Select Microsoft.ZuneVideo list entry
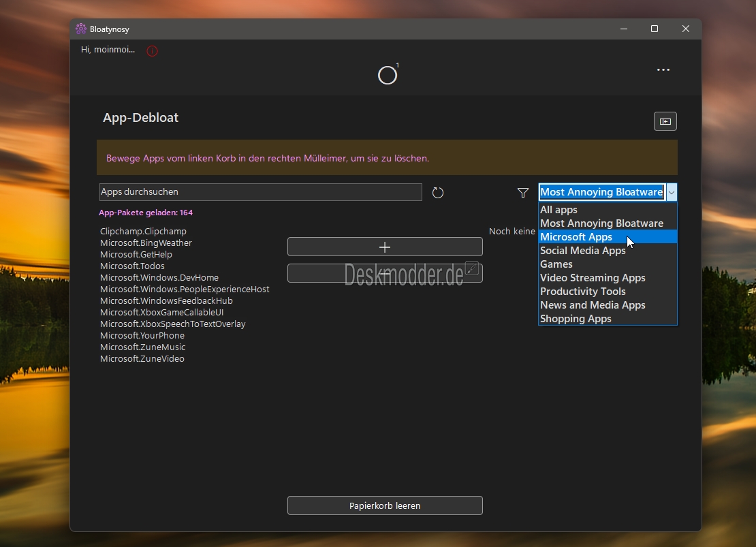This screenshot has height=547, width=756. [x=142, y=359]
